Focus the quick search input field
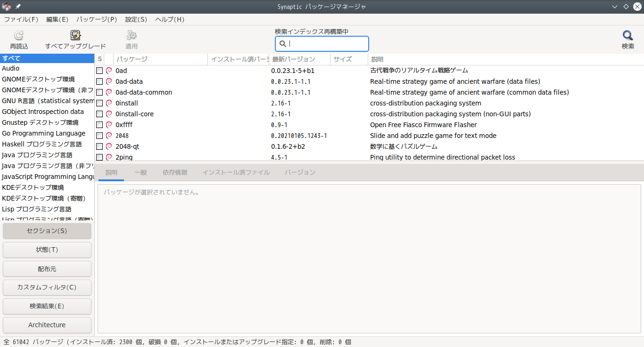The image size is (644, 347). tap(322, 44)
